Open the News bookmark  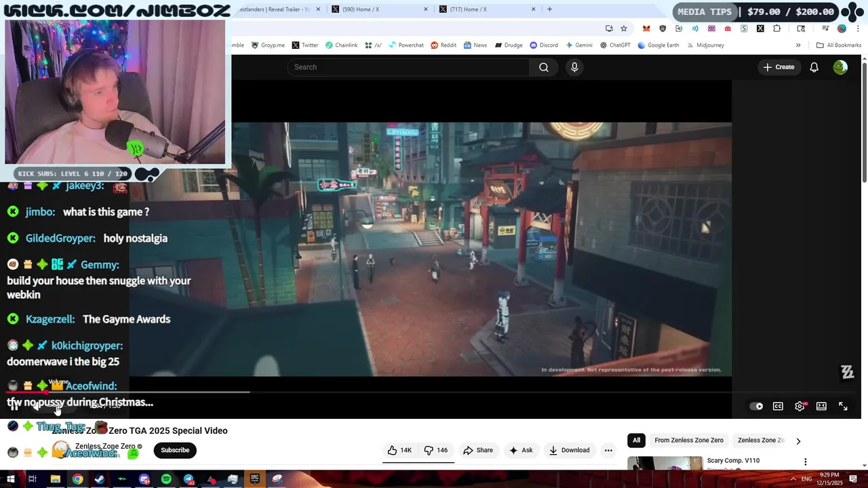(x=475, y=45)
